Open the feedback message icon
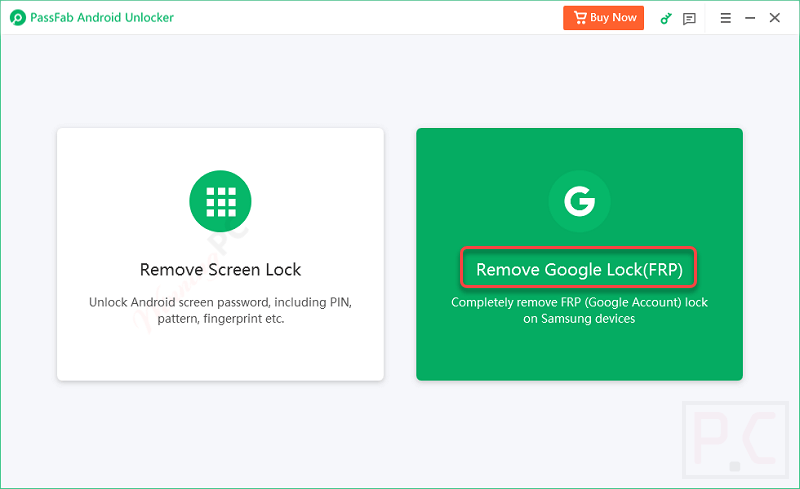Screen dimensions: 800x489 click(x=689, y=19)
